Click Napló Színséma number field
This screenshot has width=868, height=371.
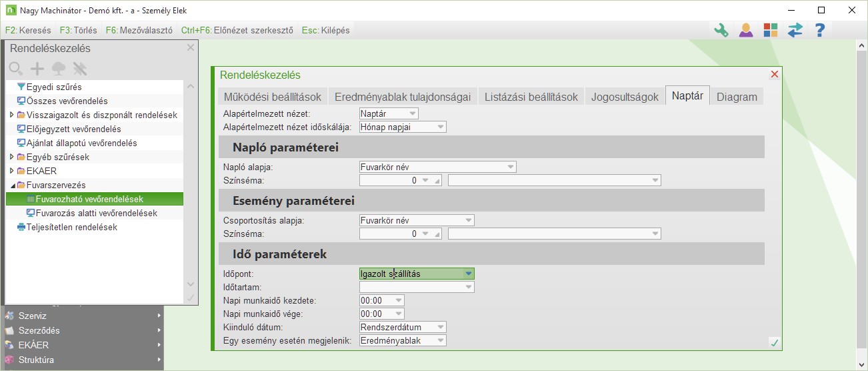coord(400,180)
